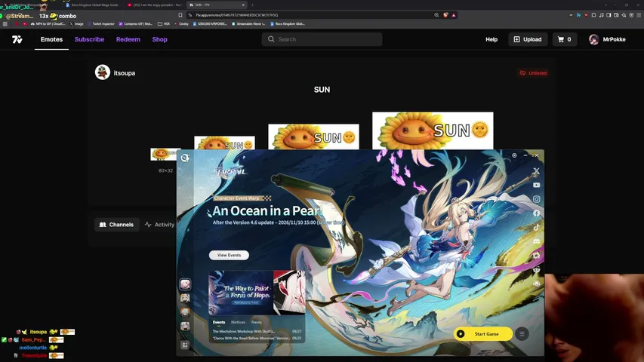Click the 7TV extension icon in browser toolbar
This screenshot has width=644, height=362.
[x=578, y=15]
